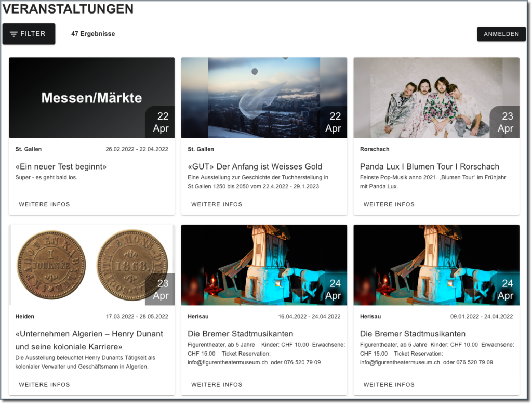Select the «Ein neuer Test beginnt» title
The width and height of the screenshot is (532, 404).
point(61,166)
